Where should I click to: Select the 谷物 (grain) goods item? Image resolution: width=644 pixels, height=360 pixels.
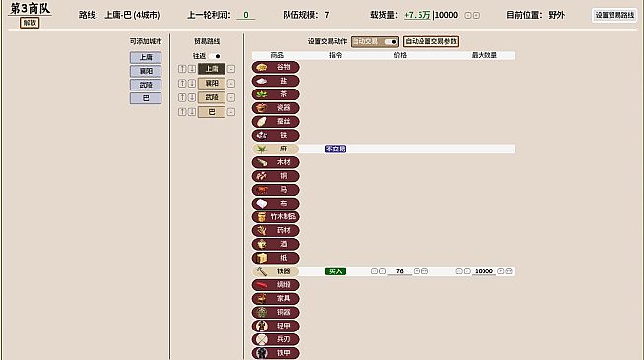276,67
